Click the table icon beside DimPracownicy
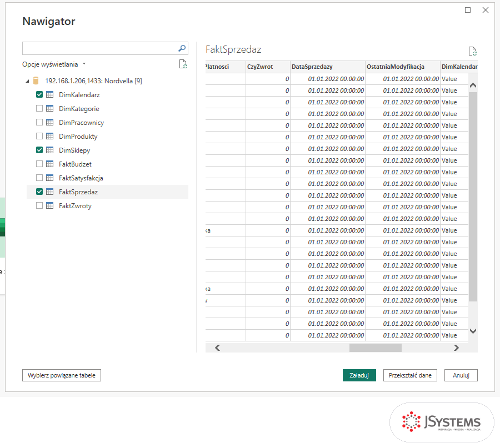This screenshot has width=500, height=448. click(x=50, y=122)
